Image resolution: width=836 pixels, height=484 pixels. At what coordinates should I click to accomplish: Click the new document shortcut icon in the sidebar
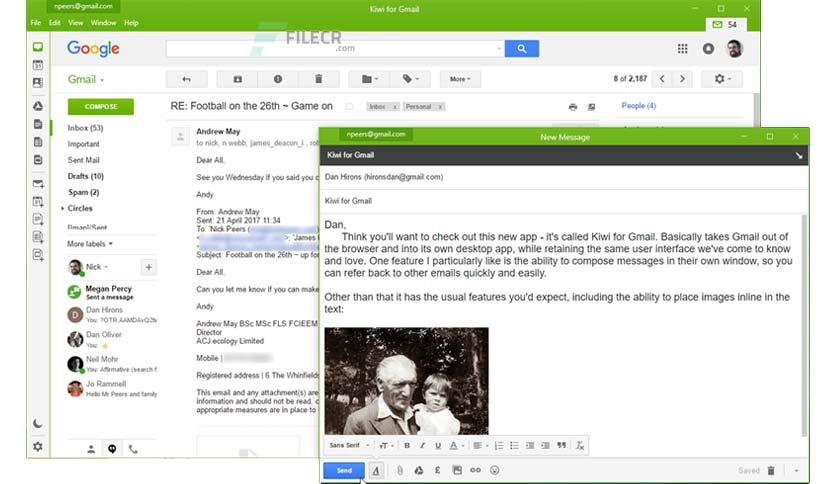tap(38, 219)
